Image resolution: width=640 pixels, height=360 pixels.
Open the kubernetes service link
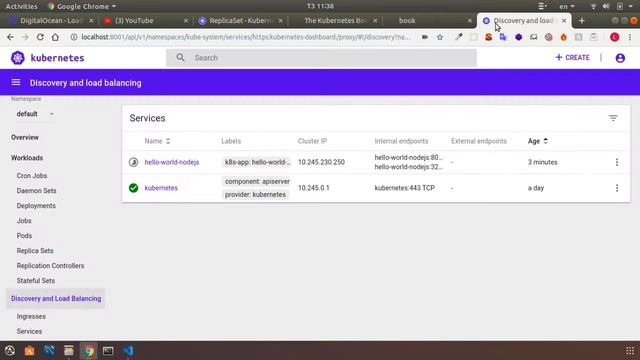click(x=161, y=188)
